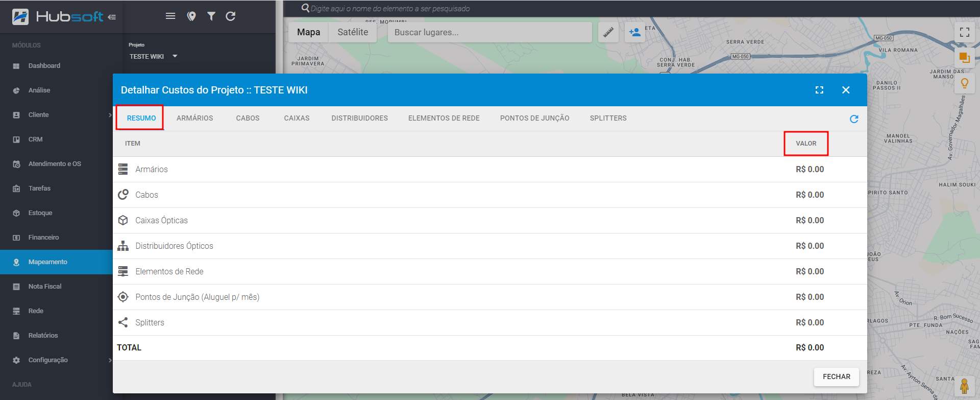The image size is (980, 400).
Task: Open the filter funnel icon
Action: tap(211, 16)
